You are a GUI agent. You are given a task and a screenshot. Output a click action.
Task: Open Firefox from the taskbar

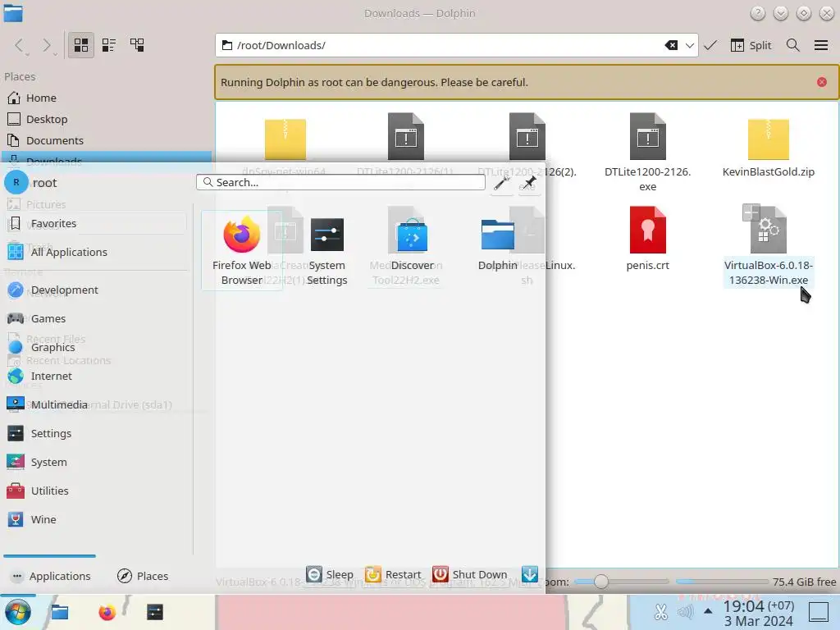(107, 612)
